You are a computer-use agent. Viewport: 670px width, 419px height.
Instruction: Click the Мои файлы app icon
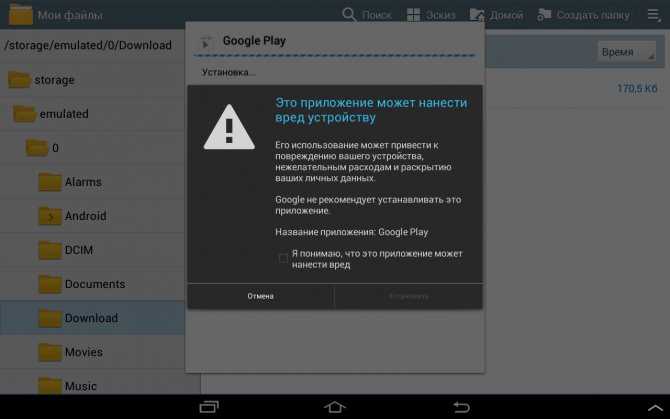[21, 15]
